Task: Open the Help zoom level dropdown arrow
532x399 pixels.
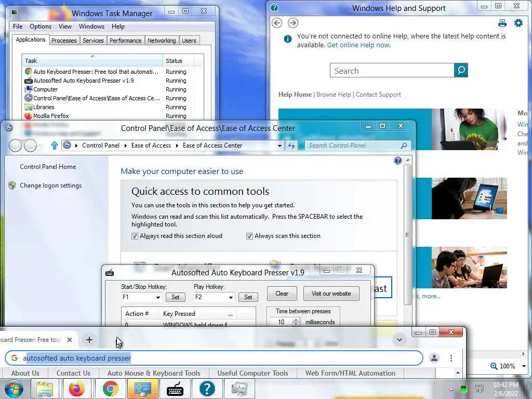Action: pyautogui.click(x=524, y=366)
